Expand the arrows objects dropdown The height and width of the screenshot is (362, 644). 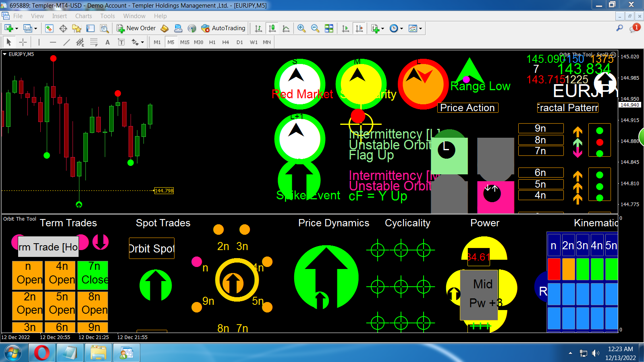click(x=142, y=42)
